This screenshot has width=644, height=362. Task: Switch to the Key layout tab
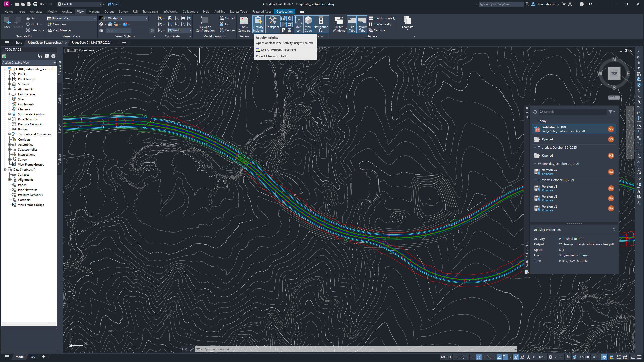pyautogui.click(x=33, y=357)
